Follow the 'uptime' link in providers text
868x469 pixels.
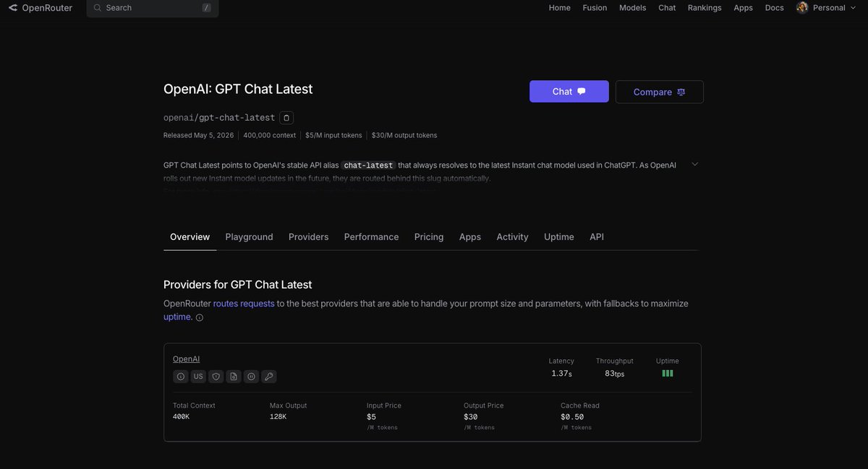pyautogui.click(x=177, y=317)
